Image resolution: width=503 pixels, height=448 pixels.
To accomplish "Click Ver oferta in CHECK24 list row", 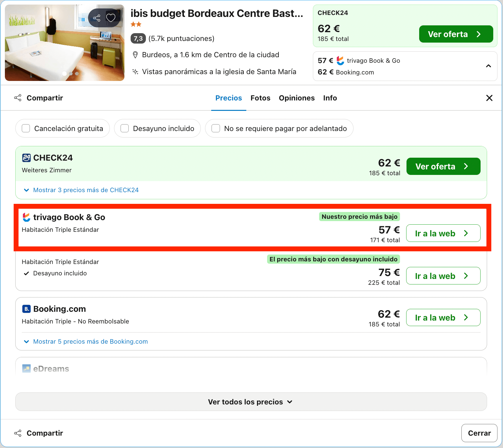I will pyautogui.click(x=443, y=166).
